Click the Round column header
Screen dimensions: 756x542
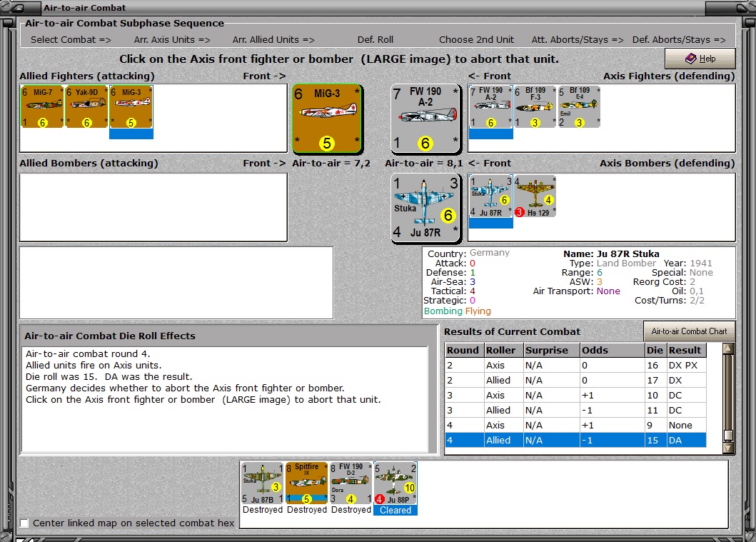pyautogui.click(x=464, y=350)
